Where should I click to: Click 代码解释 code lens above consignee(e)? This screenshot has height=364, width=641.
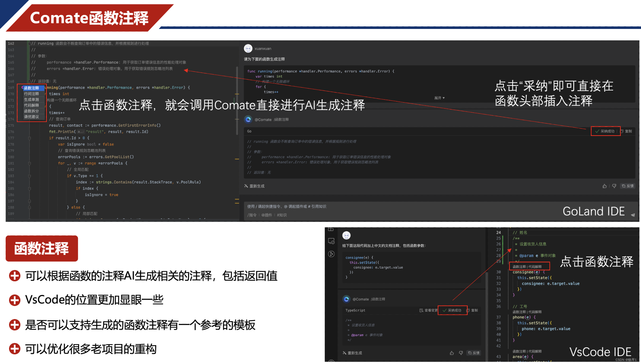535,267
